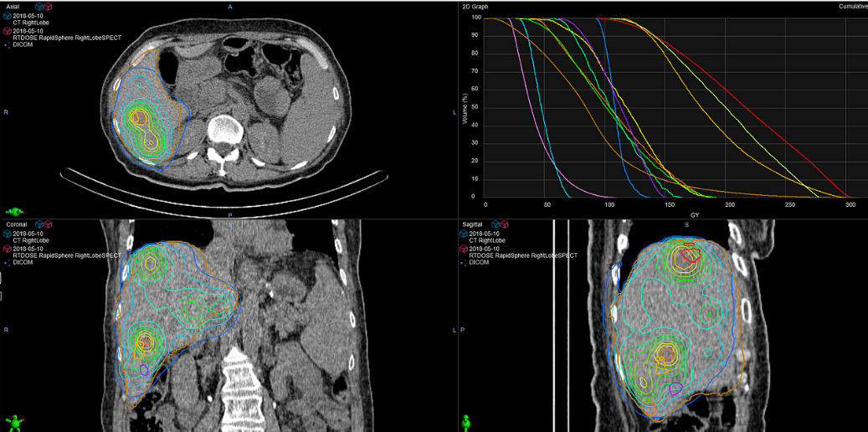The image size is (868, 432).
Task: Click the purple contour in Sagittal view
Action: (x=676, y=389)
